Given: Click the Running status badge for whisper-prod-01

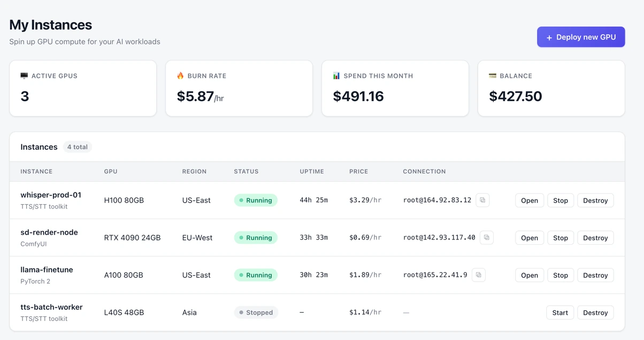Looking at the screenshot, I should click(x=256, y=200).
